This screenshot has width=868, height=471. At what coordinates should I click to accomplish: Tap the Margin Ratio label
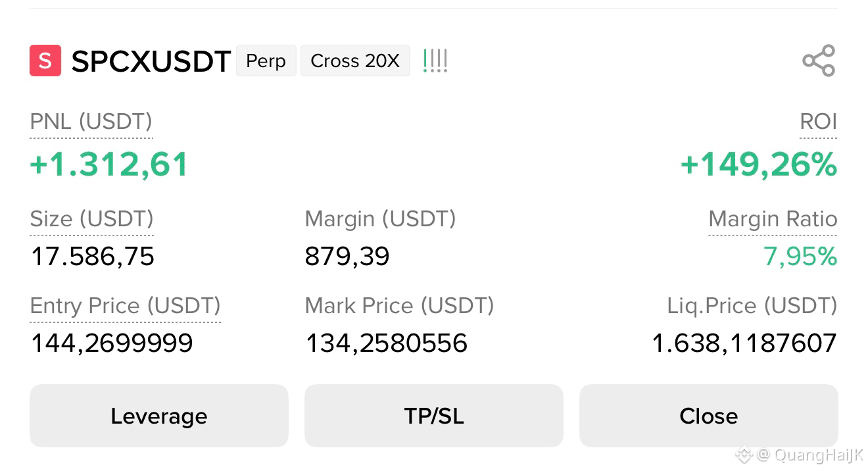pos(773,219)
